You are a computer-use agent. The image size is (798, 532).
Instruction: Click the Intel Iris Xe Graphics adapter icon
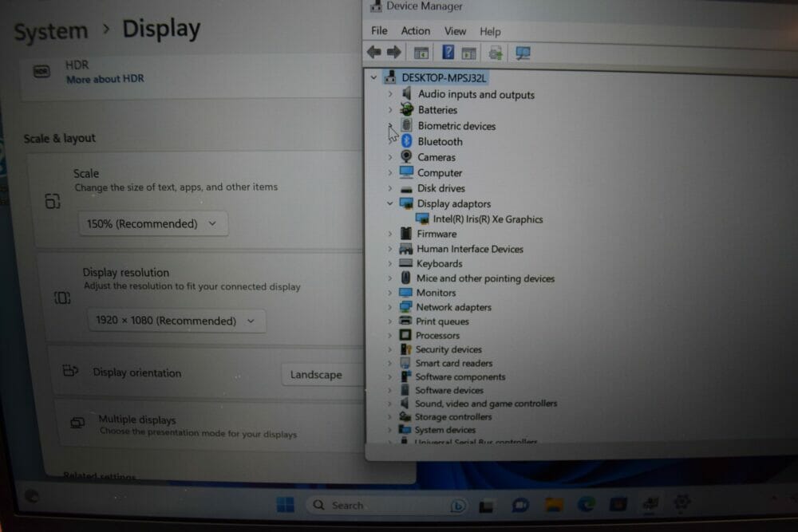click(422, 219)
